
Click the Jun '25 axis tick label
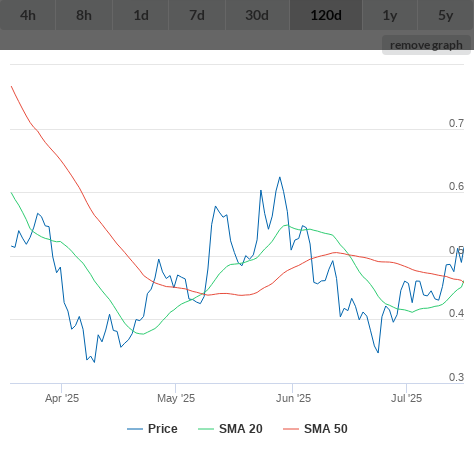click(293, 398)
